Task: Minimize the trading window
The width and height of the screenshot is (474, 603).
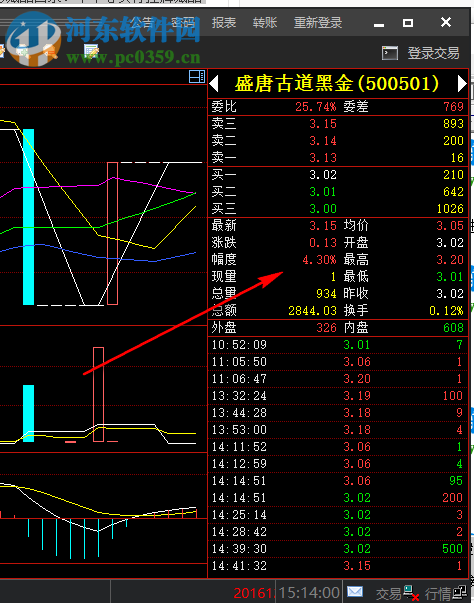Action: [379, 23]
